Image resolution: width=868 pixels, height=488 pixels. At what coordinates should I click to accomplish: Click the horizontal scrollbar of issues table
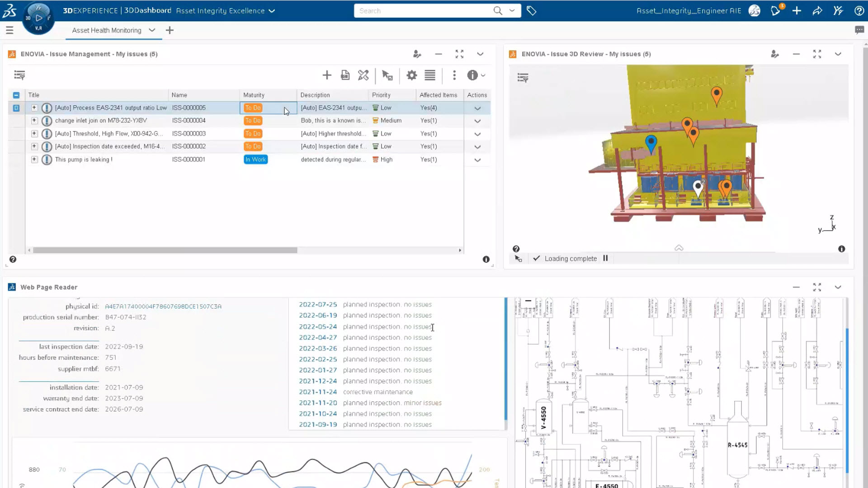point(165,250)
